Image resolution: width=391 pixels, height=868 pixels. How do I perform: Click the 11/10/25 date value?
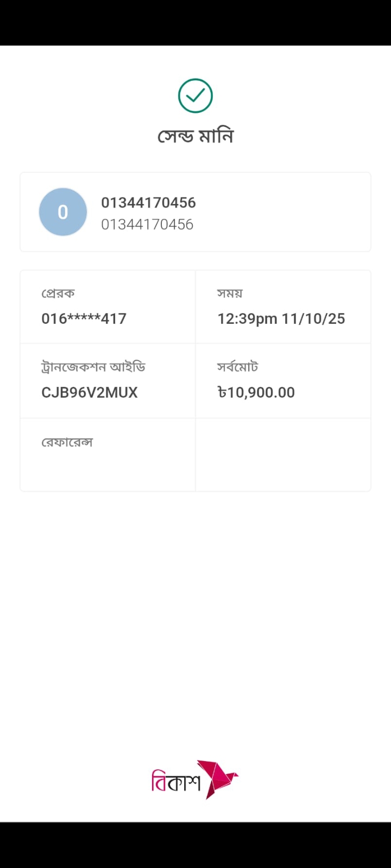pyautogui.click(x=313, y=318)
